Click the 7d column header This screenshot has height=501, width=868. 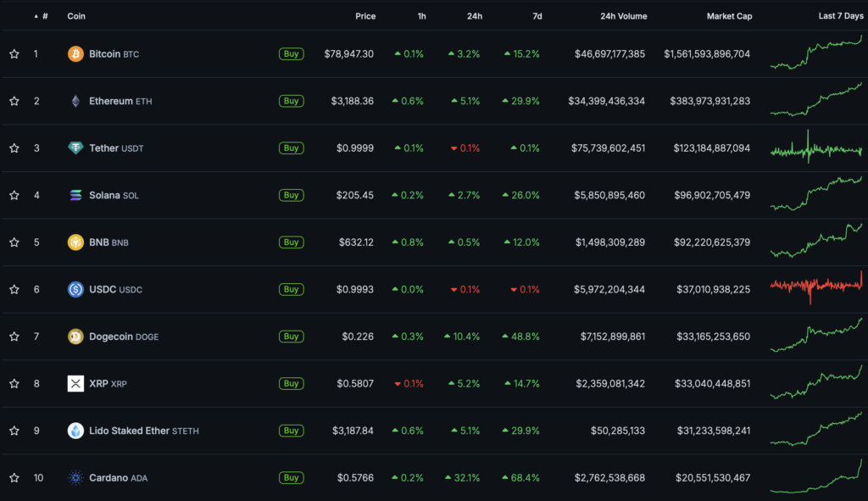537,16
